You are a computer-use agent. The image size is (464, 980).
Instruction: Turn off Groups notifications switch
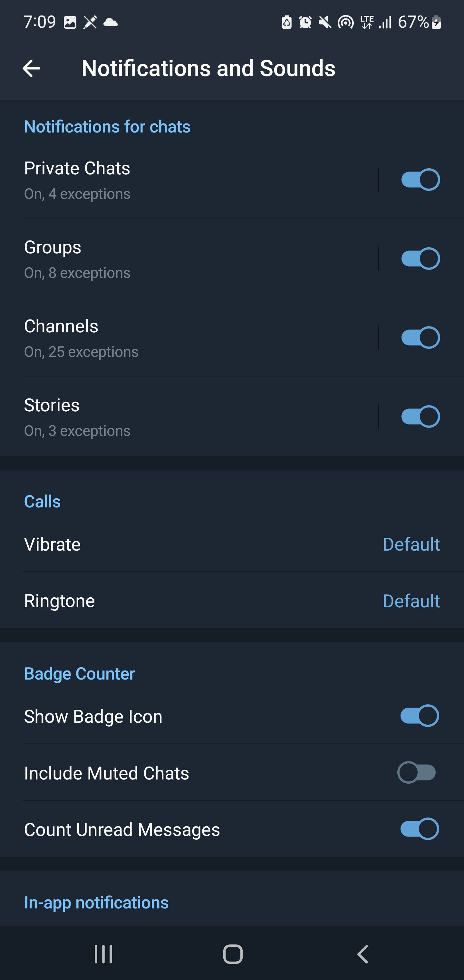pos(420,259)
